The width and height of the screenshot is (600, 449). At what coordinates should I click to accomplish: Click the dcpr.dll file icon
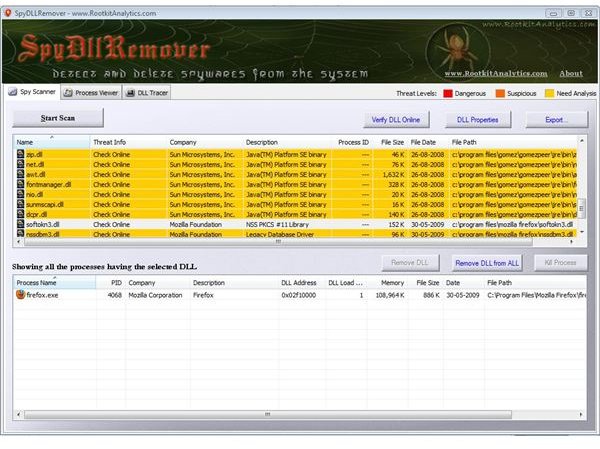coord(20,214)
